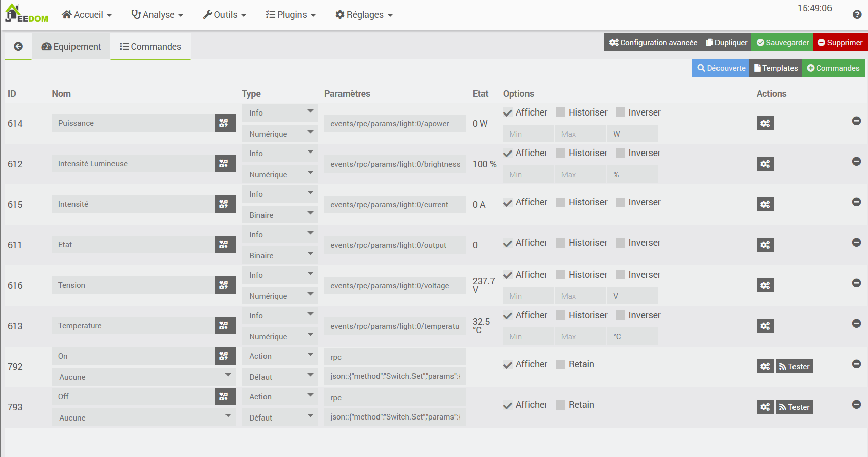
Task: Uncheck Afficher for the Intensité command
Action: click(x=508, y=203)
